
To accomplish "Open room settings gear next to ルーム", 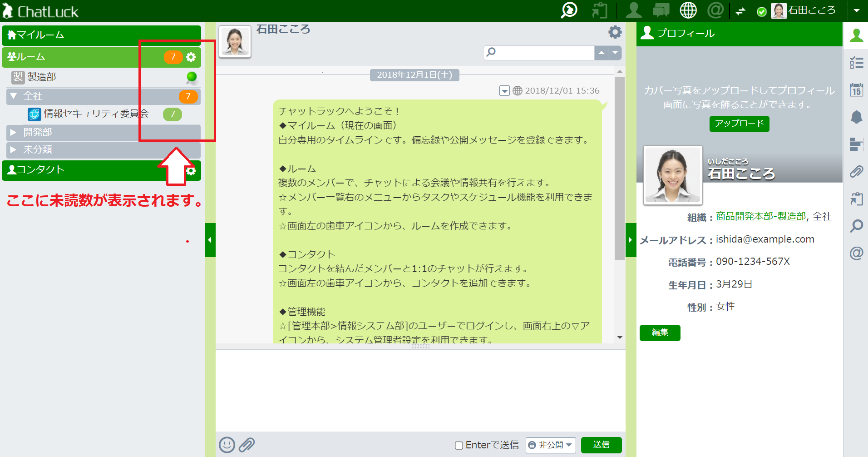I will click(191, 57).
